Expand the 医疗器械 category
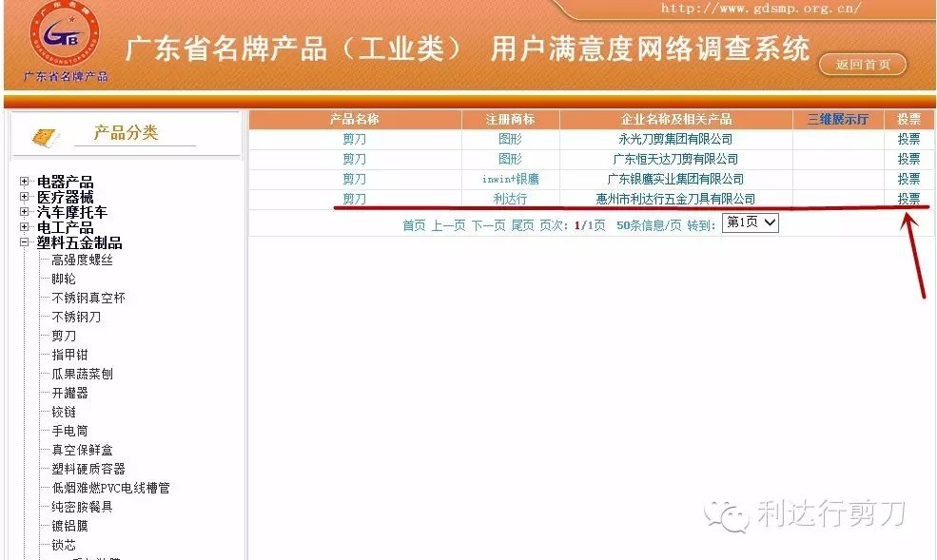This screenshot has height=560, width=937. pyautogui.click(x=24, y=197)
